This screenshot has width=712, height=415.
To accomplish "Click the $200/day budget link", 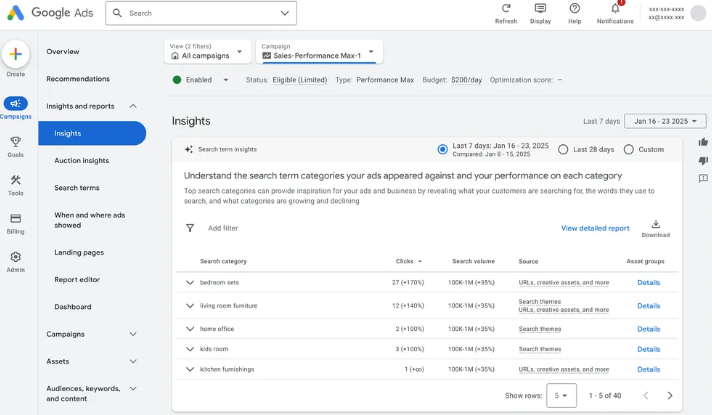I will [466, 80].
